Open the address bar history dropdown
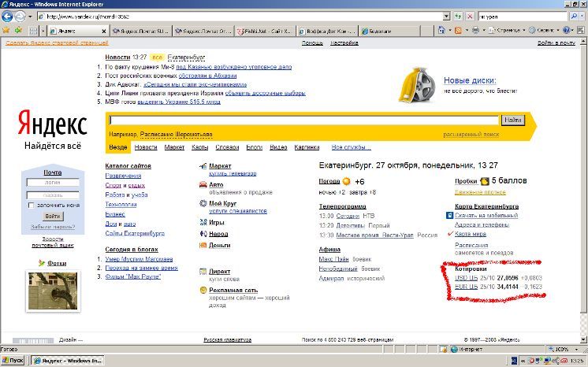 (x=446, y=17)
